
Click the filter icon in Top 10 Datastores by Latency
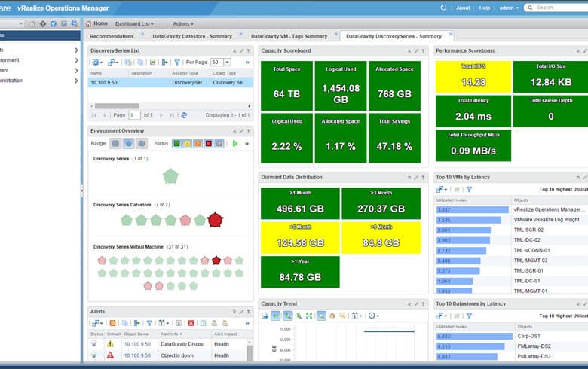[469, 316]
